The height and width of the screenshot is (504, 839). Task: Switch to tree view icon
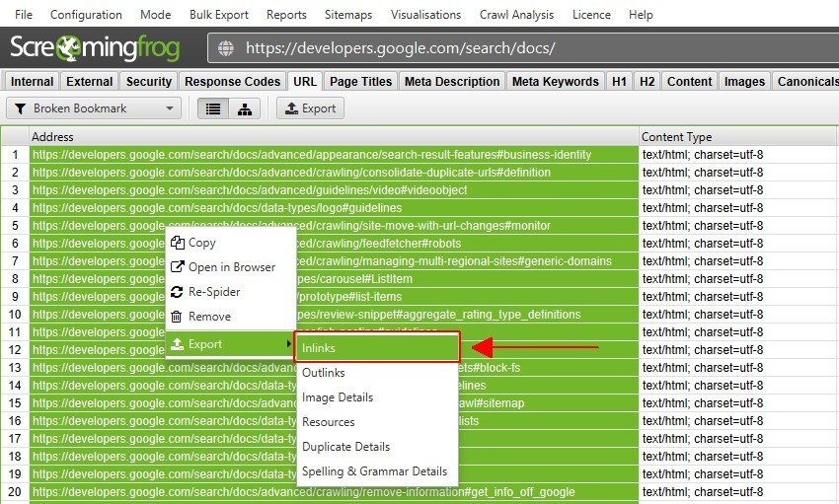(x=244, y=108)
